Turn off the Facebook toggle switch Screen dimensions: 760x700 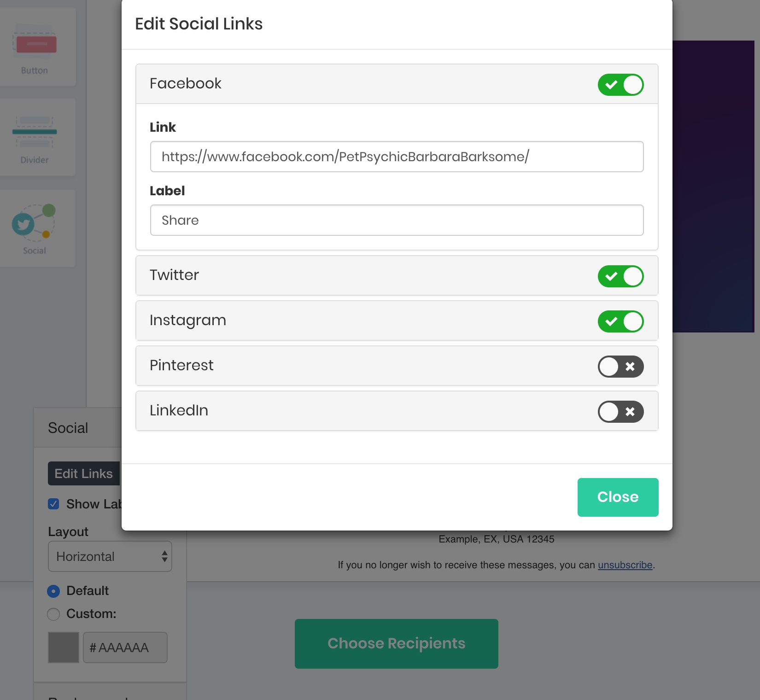620,85
